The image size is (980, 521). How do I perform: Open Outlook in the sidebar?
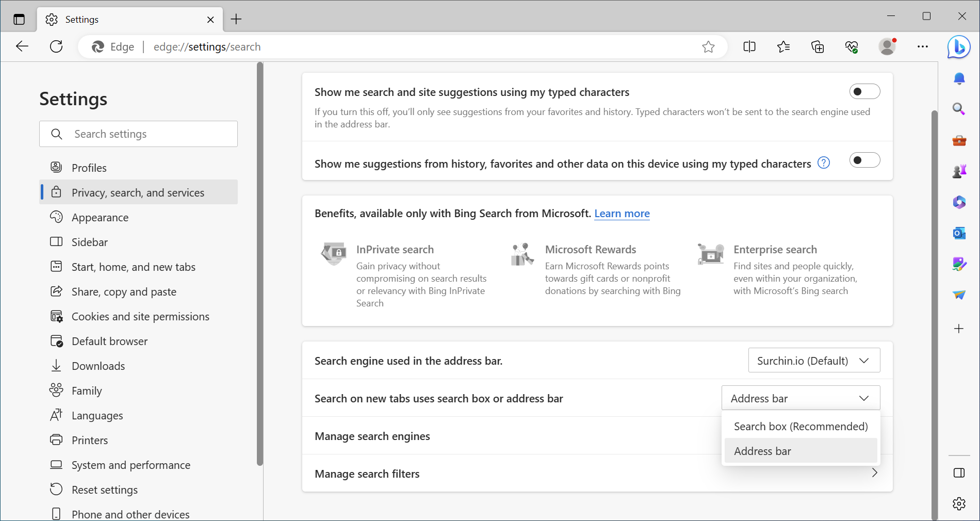(959, 233)
